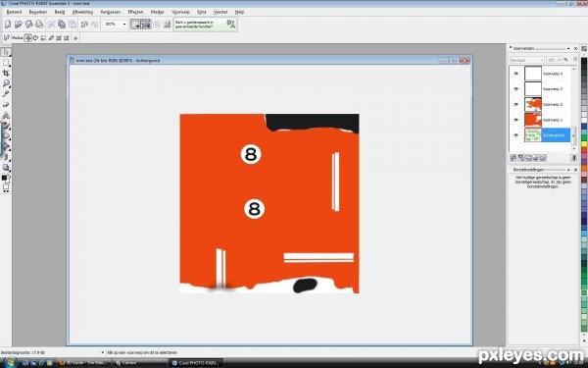The height and width of the screenshot is (368, 588).
Task: Open the Normaal merge mode dropdown
Action: [x=526, y=60]
